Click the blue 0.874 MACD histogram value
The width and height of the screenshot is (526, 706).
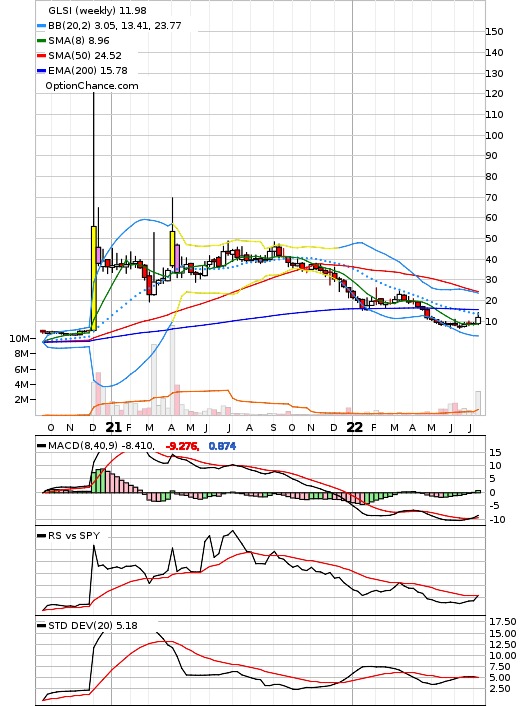point(222,446)
